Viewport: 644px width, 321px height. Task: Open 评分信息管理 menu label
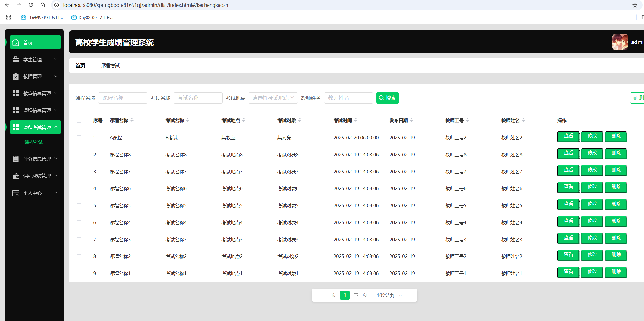pyautogui.click(x=37, y=159)
